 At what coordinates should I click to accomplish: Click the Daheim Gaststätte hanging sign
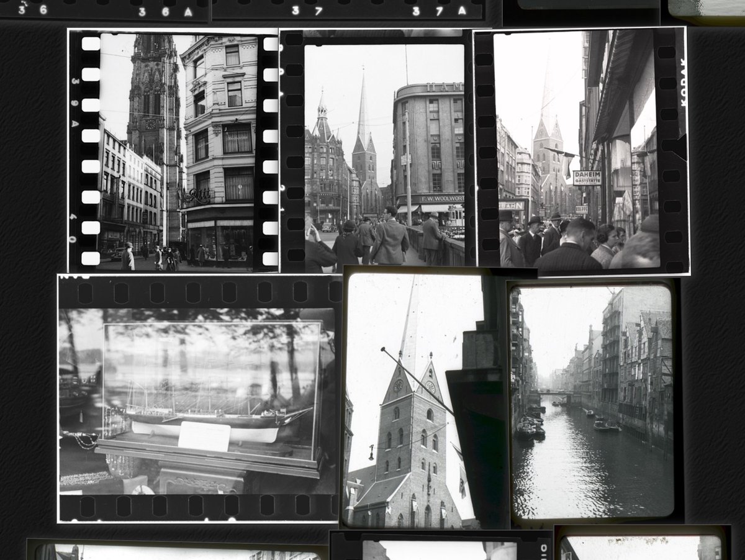tap(587, 178)
